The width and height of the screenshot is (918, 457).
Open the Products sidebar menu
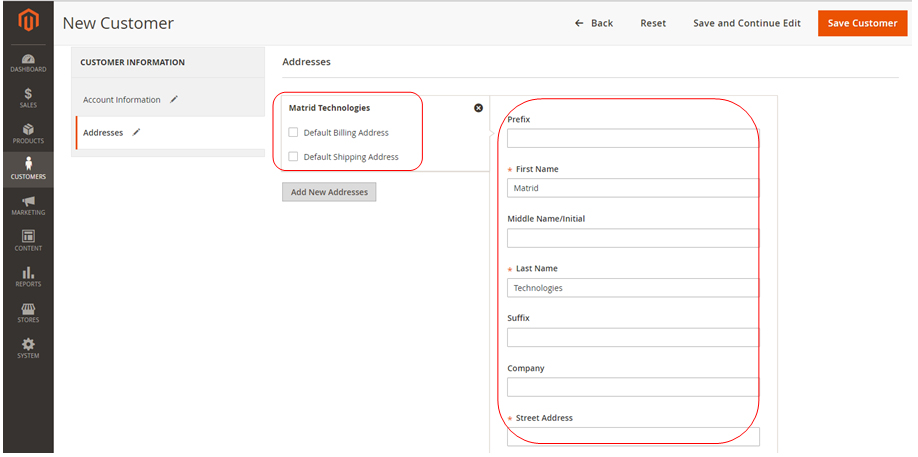click(x=28, y=134)
